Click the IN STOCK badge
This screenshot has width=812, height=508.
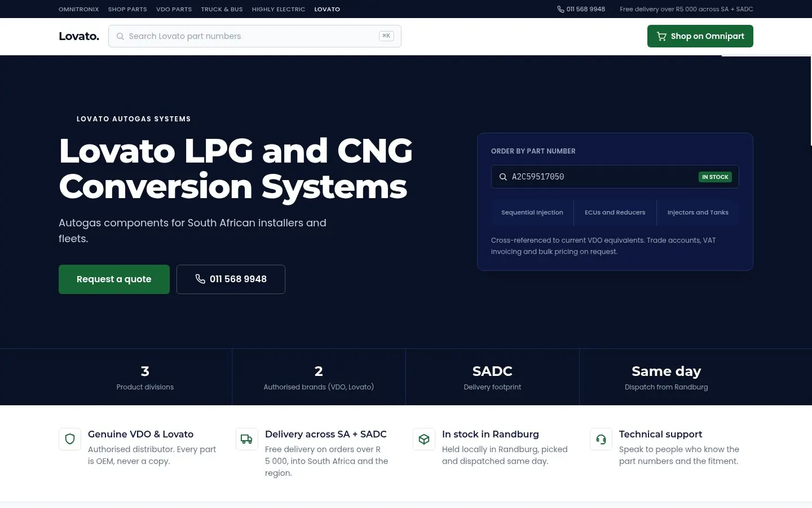tap(715, 177)
